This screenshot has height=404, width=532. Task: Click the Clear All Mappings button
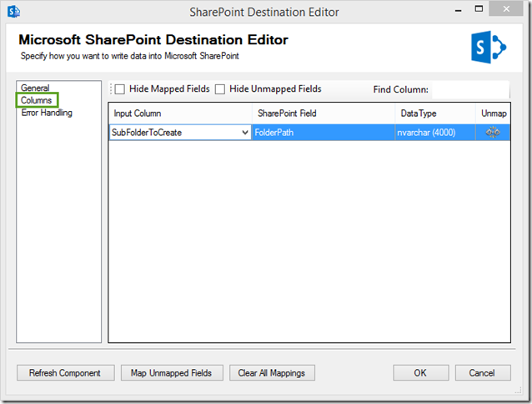pos(272,373)
